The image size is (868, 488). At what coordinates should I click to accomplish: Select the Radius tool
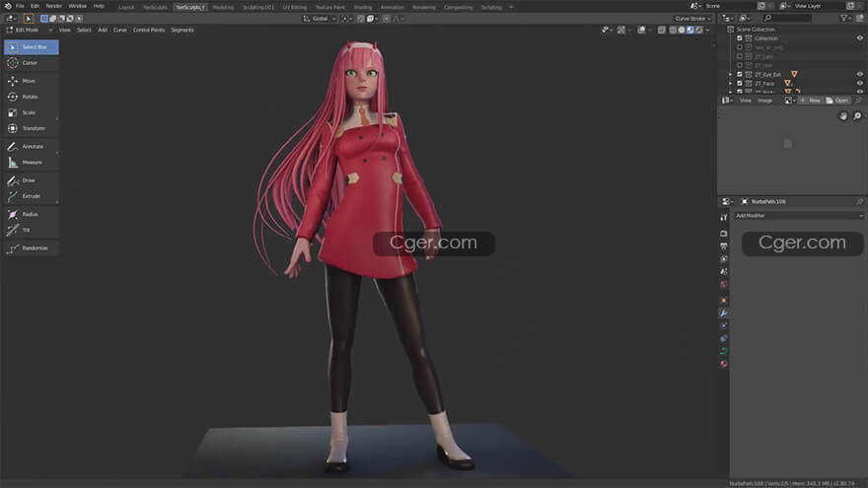click(31, 214)
